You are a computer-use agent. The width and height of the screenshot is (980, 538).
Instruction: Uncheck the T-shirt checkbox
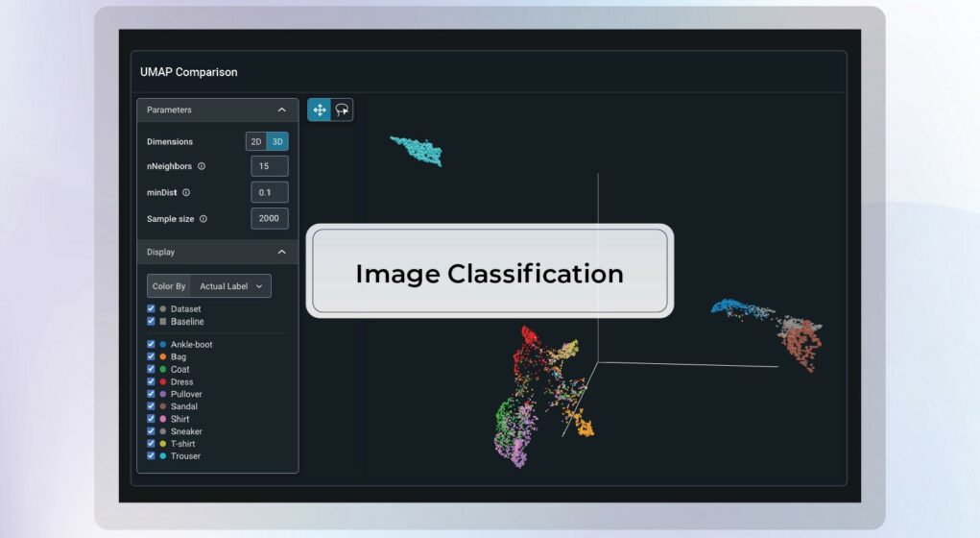pos(151,444)
